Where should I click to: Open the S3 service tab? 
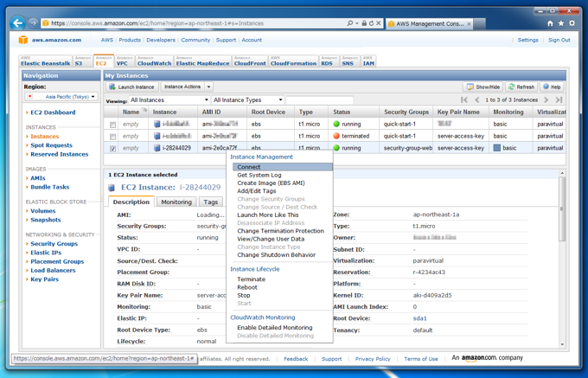pos(82,61)
